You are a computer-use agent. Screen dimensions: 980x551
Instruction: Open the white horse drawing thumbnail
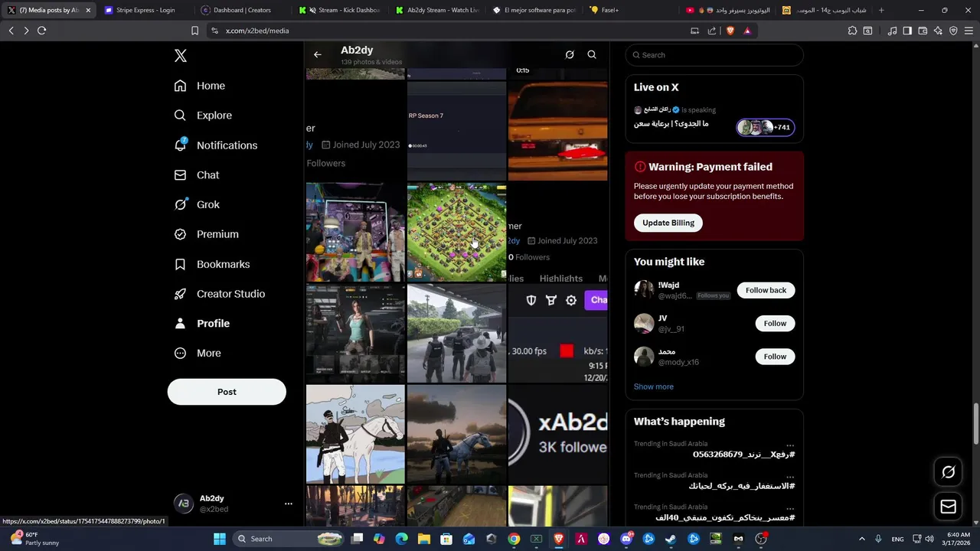[355, 434]
